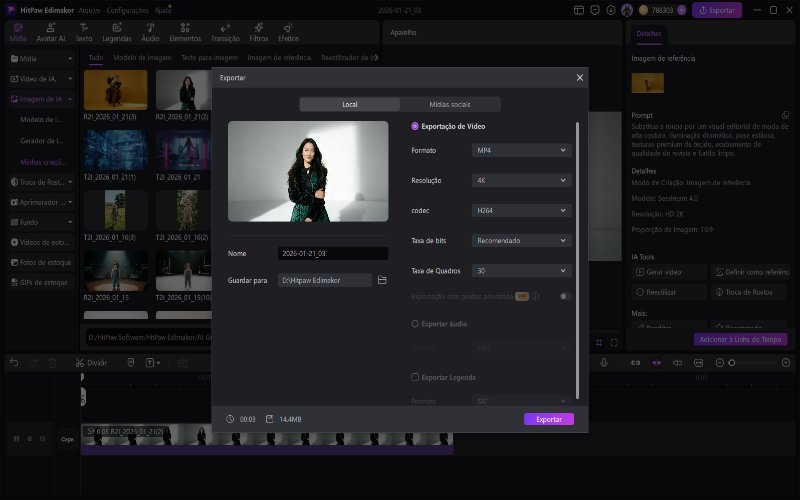Click Adicionar à Linha do Tempo button
Viewport: 800px width, 500px height.
(x=740, y=339)
